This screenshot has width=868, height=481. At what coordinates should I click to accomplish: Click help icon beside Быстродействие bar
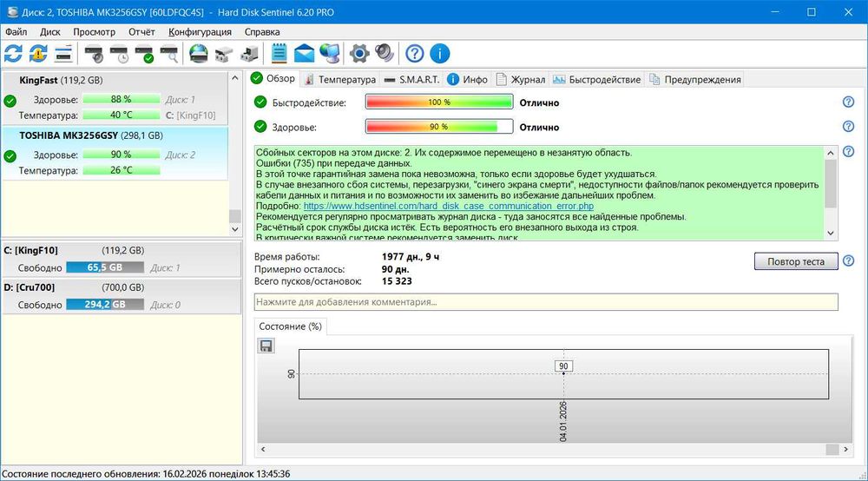click(848, 102)
